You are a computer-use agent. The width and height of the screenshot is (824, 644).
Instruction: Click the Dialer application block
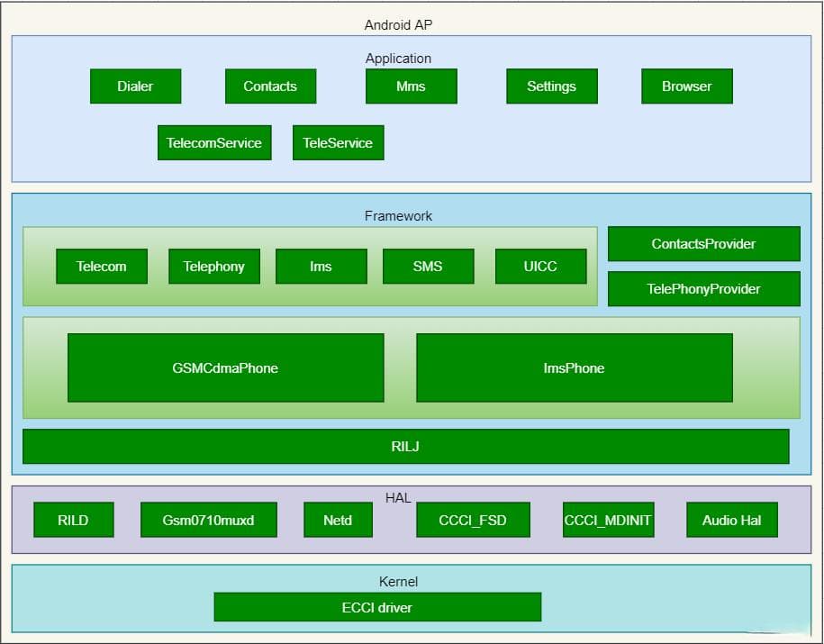coord(136,86)
